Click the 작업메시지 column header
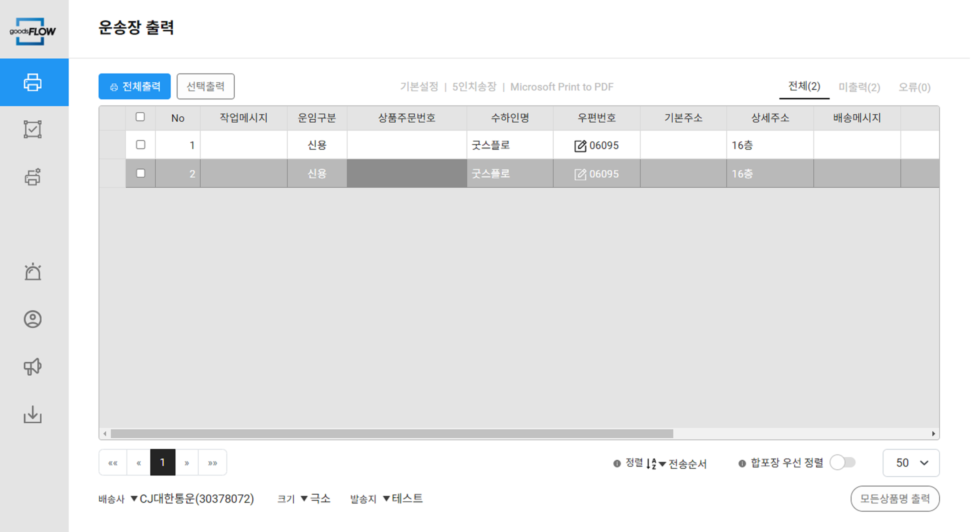This screenshot has width=980, height=532. pyautogui.click(x=243, y=118)
